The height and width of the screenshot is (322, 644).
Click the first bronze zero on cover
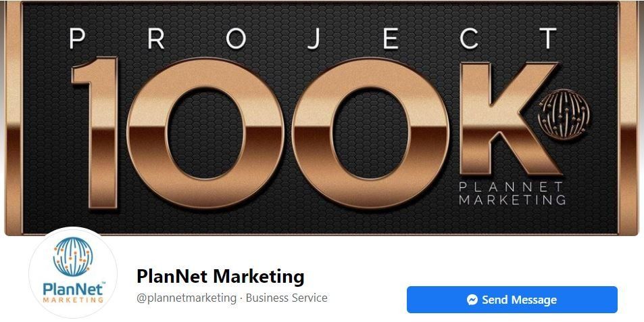tap(205, 133)
